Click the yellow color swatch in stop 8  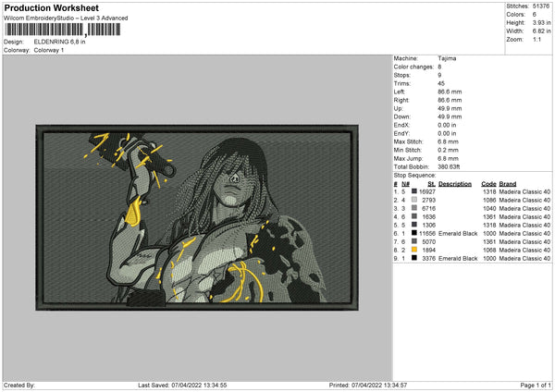(414, 250)
